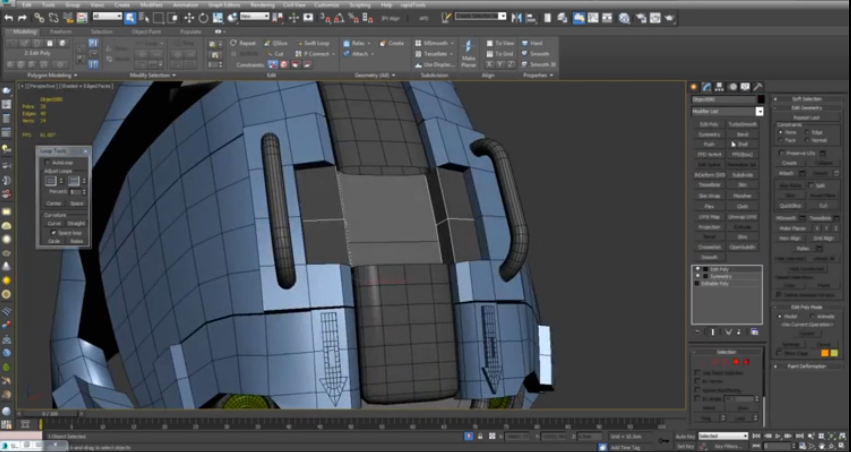Toggle the Angle Snap icon
Image resolution: width=851 pixels, height=452 pixels.
click(339, 18)
